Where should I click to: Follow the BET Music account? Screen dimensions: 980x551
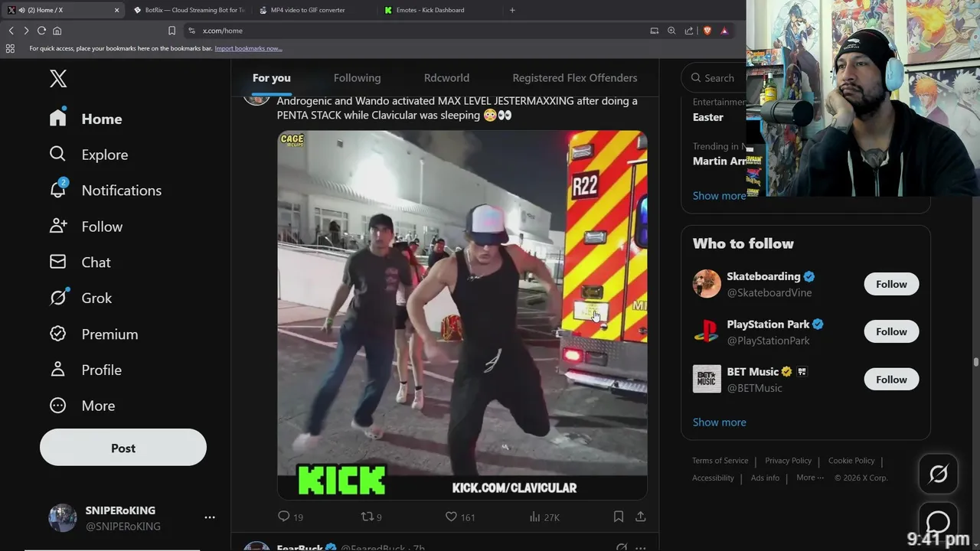pyautogui.click(x=891, y=380)
